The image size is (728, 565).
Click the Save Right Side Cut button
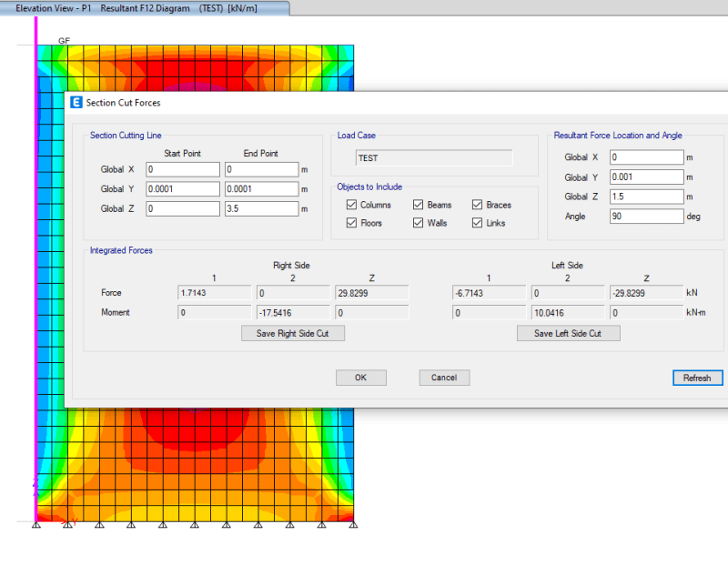tap(292, 333)
